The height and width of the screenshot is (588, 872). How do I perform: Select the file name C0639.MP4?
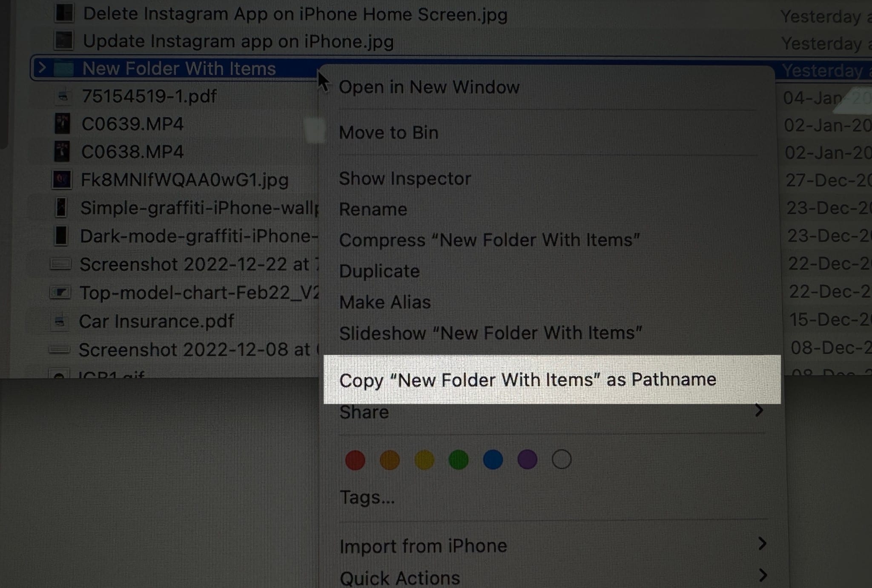[132, 124]
